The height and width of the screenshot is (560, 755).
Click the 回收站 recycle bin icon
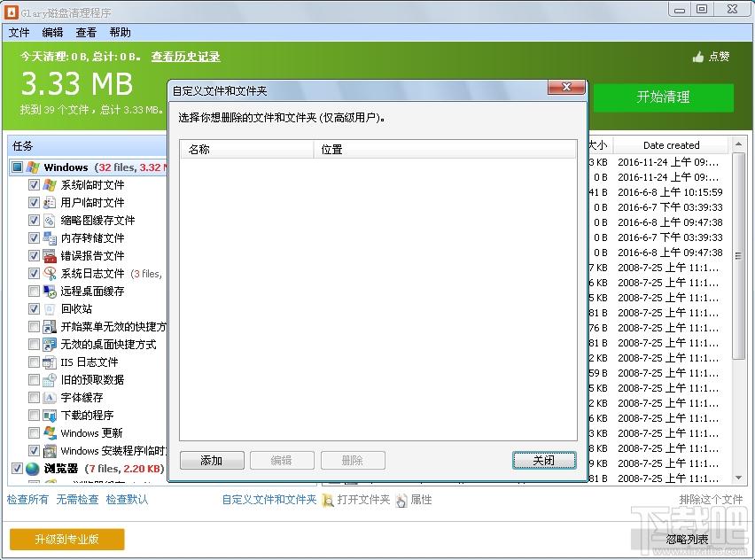pos(50,309)
